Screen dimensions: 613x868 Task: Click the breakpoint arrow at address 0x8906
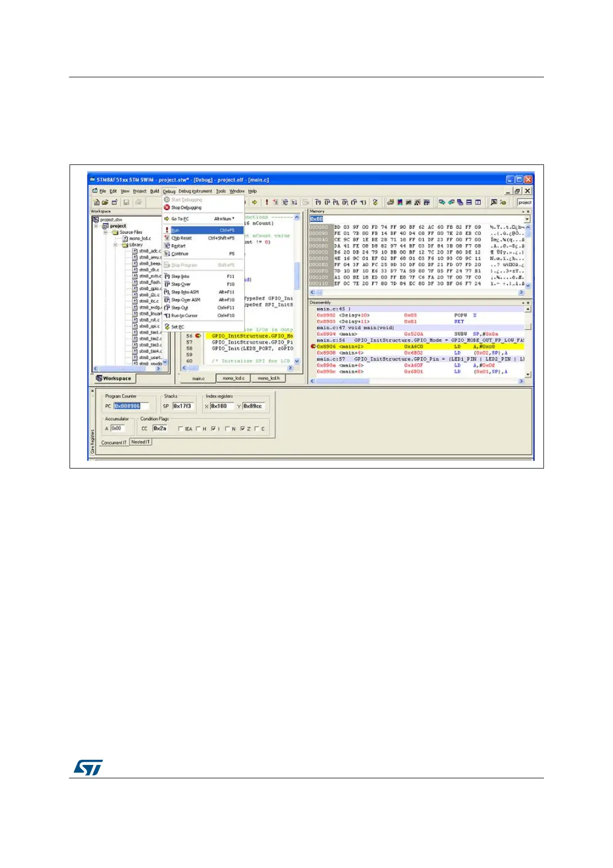coord(313,346)
